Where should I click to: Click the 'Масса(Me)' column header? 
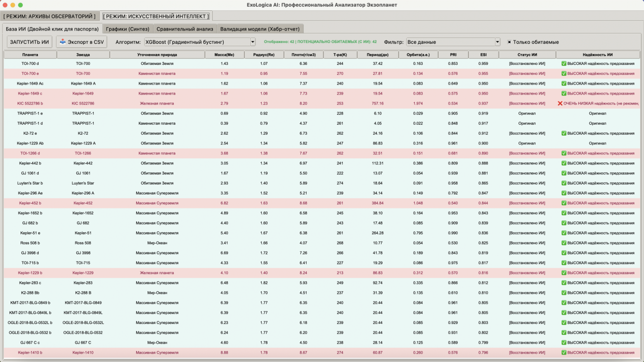pos(224,54)
